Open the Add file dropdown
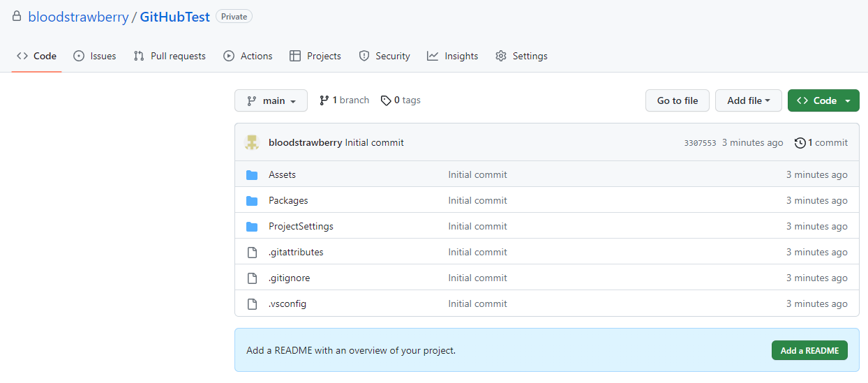The height and width of the screenshot is (383, 868). (749, 100)
